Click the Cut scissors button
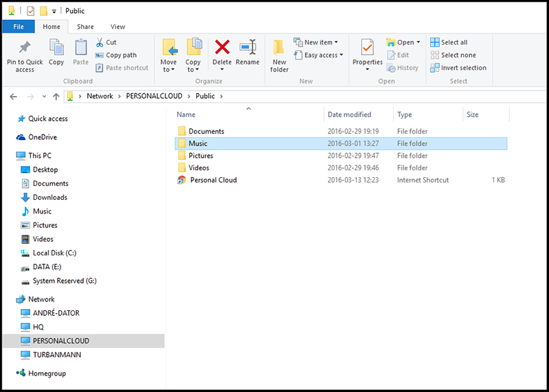549x392 pixels. coord(106,43)
